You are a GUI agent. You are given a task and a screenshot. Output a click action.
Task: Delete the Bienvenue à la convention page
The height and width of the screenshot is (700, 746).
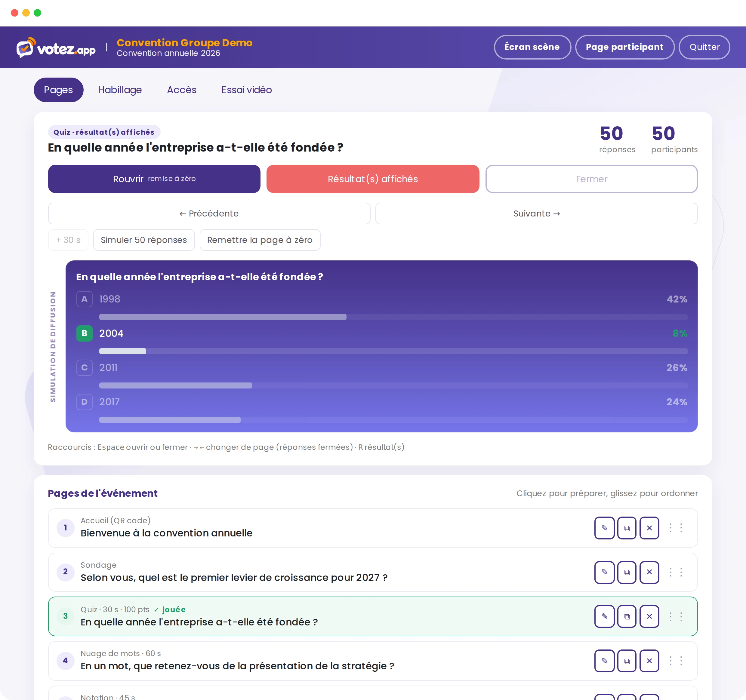click(x=649, y=528)
